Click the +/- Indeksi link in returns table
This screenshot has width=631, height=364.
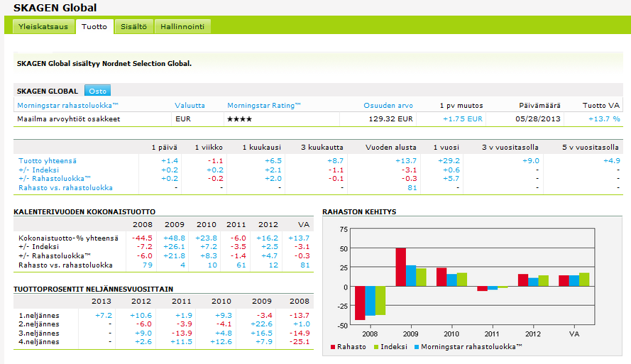click(38, 170)
